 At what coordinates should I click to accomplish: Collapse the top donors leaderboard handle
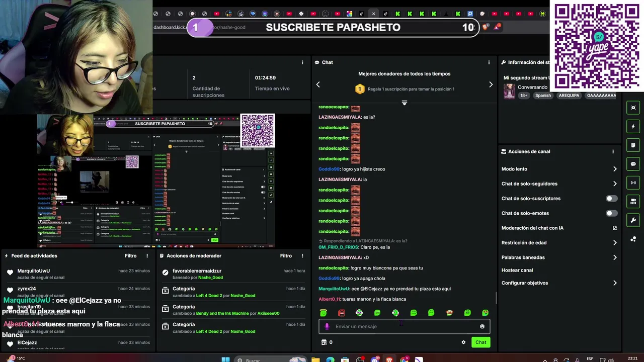point(404,103)
